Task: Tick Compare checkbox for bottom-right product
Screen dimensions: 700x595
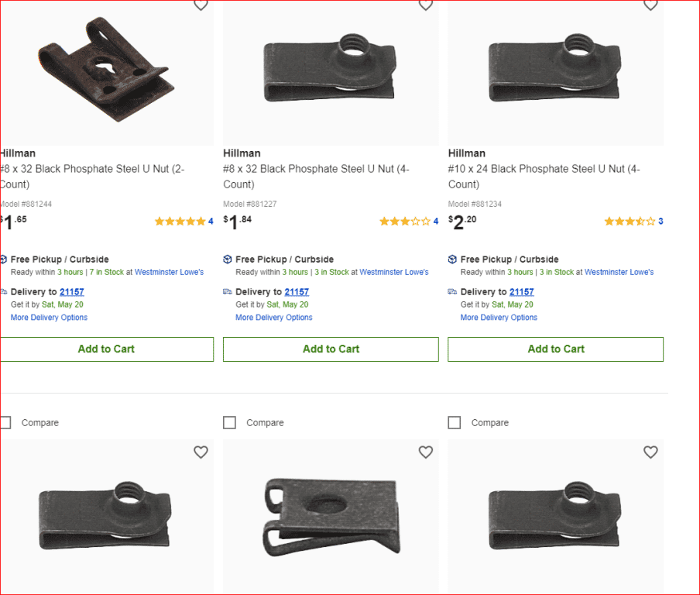Action: (x=455, y=422)
